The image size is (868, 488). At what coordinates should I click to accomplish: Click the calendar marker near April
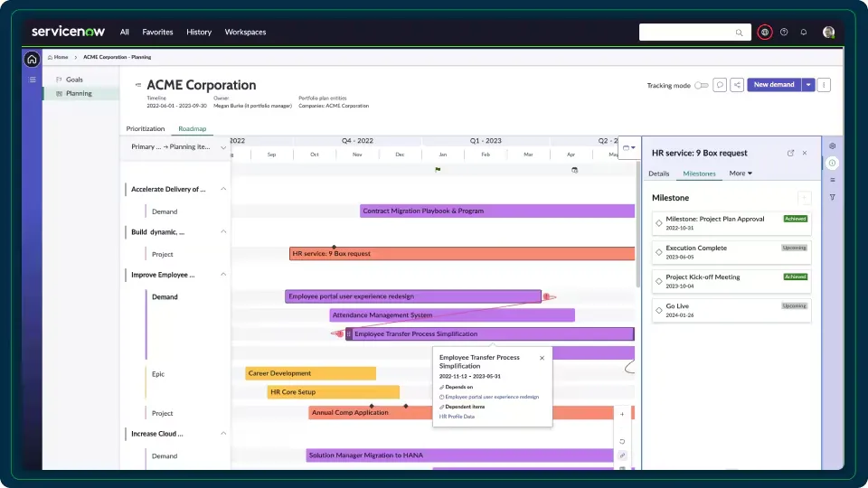pyautogui.click(x=575, y=170)
